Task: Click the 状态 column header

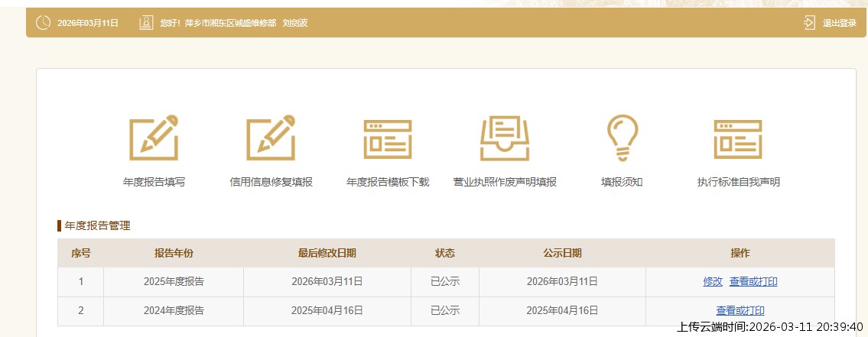Action: tap(445, 253)
